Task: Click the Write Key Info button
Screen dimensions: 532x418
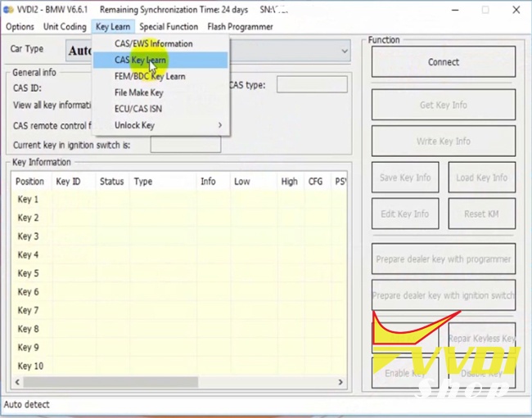Action: coord(444,141)
